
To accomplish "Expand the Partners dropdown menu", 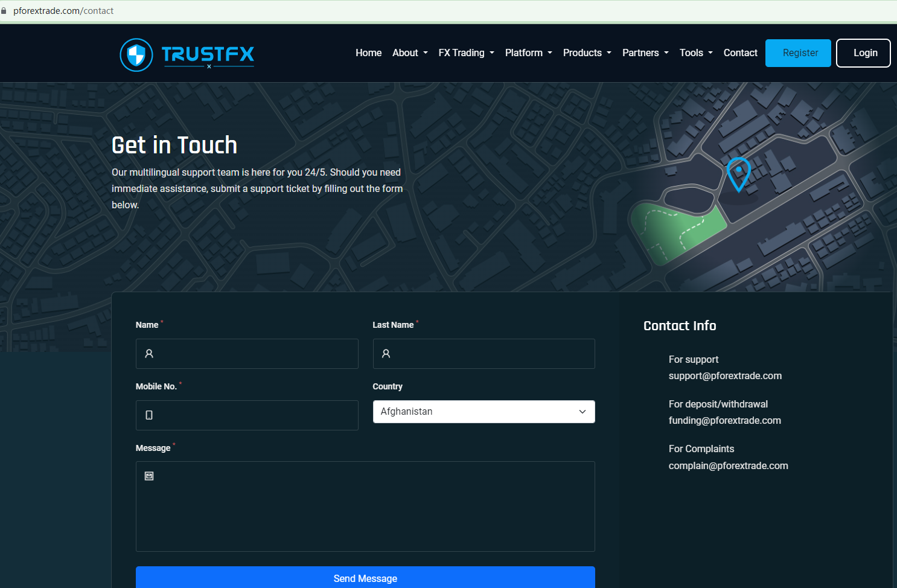I will 645,53.
